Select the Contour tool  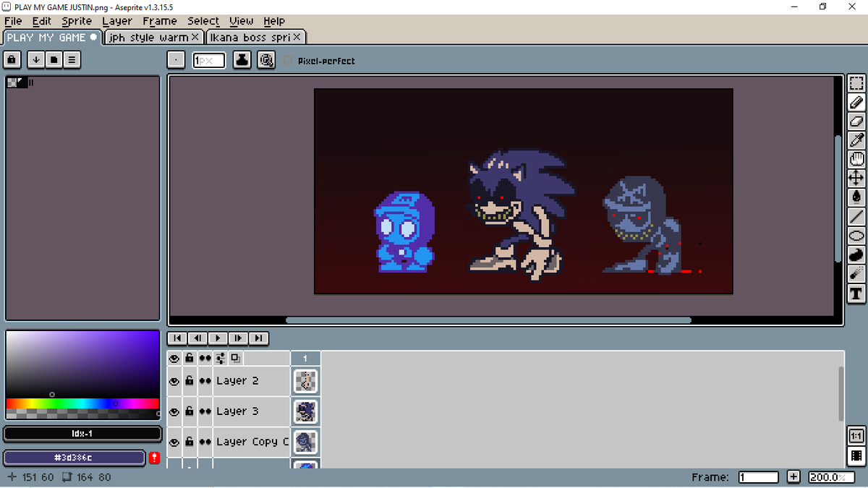(856, 254)
